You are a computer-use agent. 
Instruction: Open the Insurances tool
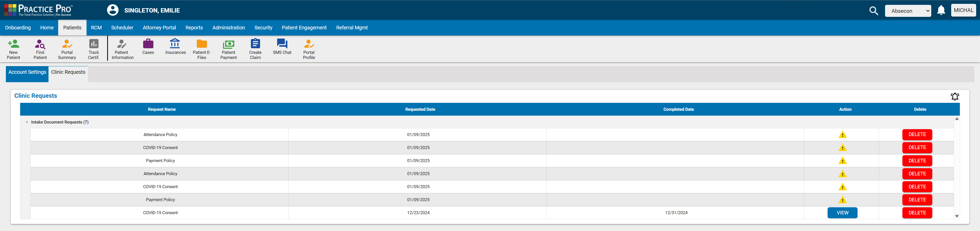click(x=175, y=47)
